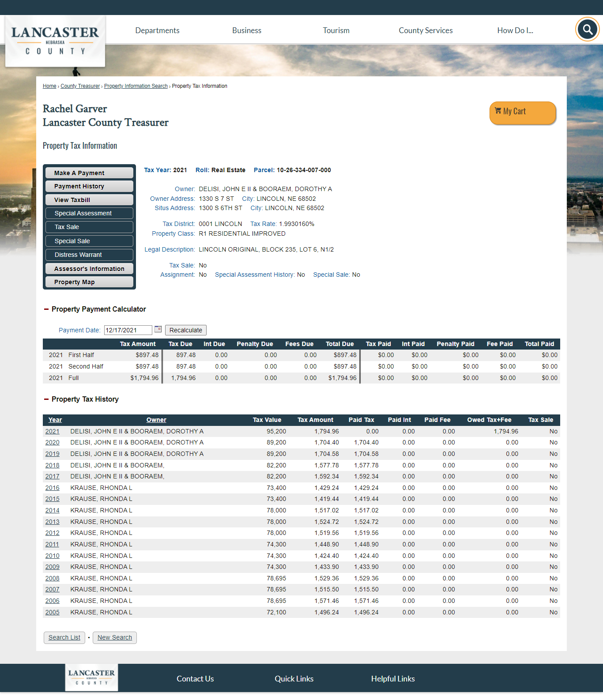This screenshot has width=603, height=700.
Task: Open tax year 2014 record
Action: pyautogui.click(x=52, y=510)
